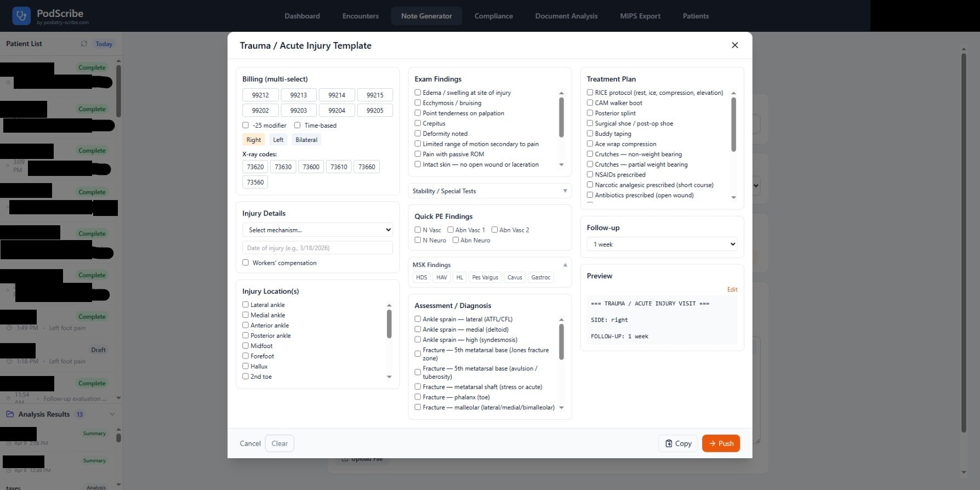980x490 pixels.
Task: Go to Document Analysis tab
Action: coord(566,16)
